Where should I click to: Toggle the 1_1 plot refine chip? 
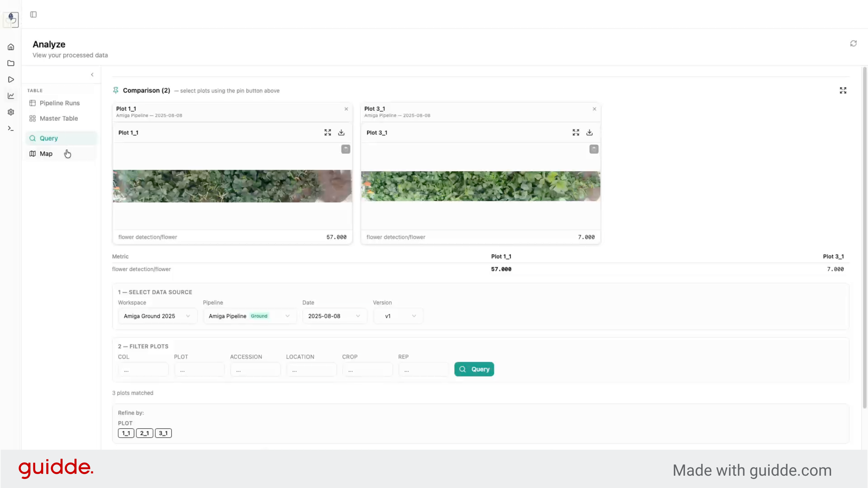(x=126, y=433)
